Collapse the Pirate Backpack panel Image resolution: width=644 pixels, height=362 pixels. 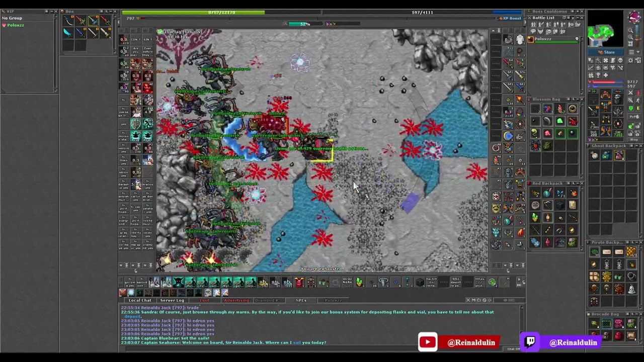tap(635, 242)
